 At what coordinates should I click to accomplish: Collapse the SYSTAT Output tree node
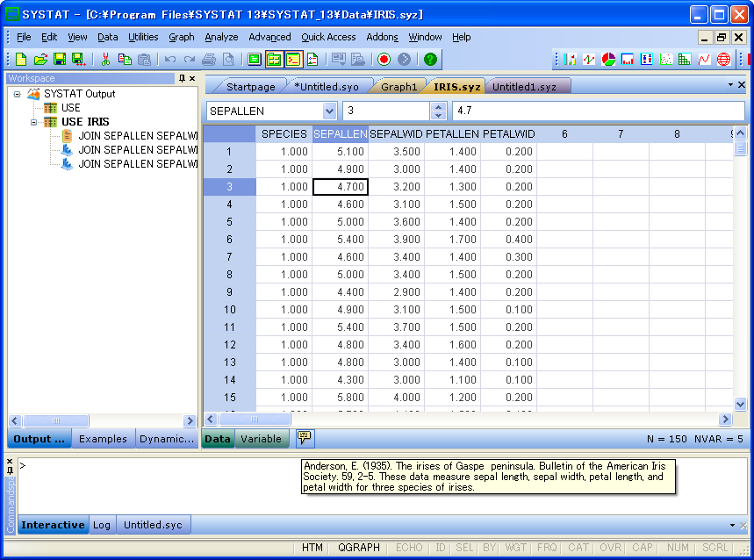click(18, 94)
